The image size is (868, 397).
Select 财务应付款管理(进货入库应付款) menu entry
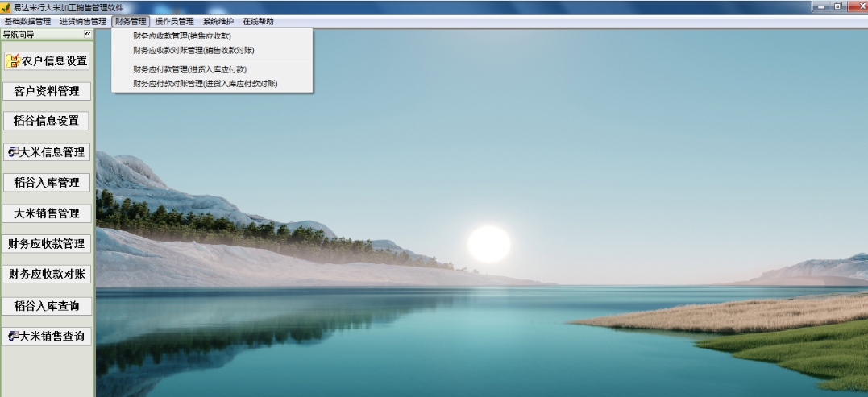tap(212, 70)
